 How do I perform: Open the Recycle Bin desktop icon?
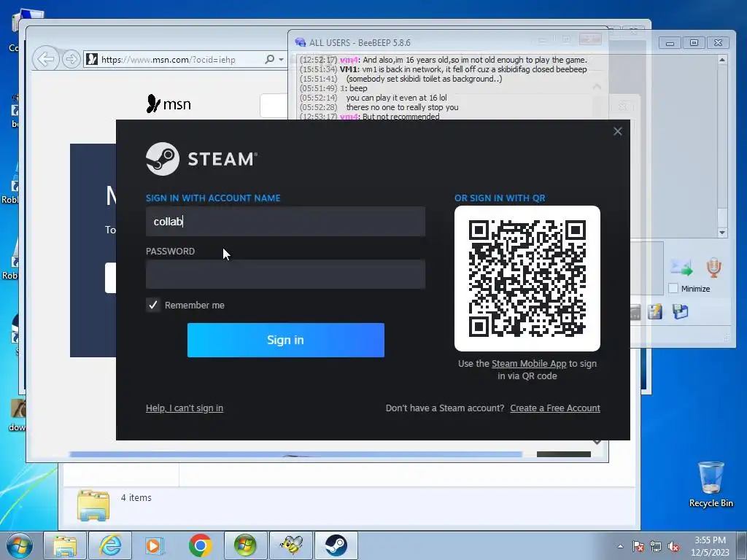(x=711, y=484)
